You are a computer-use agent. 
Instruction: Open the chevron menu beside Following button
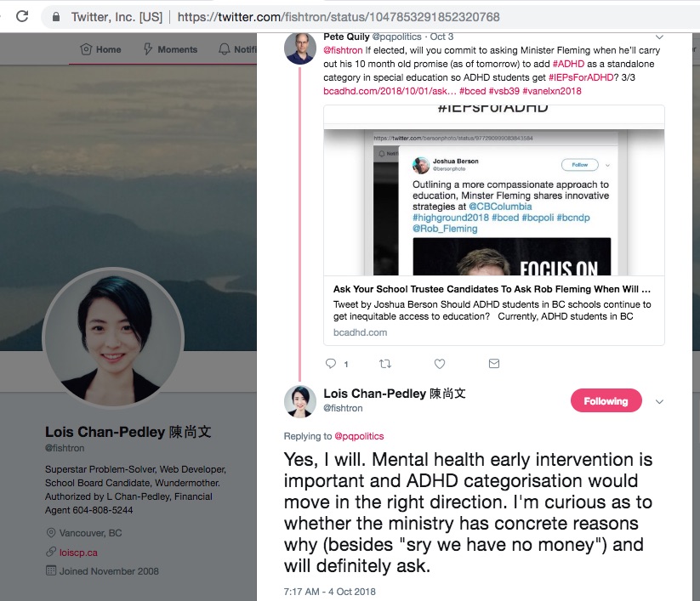click(x=659, y=401)
